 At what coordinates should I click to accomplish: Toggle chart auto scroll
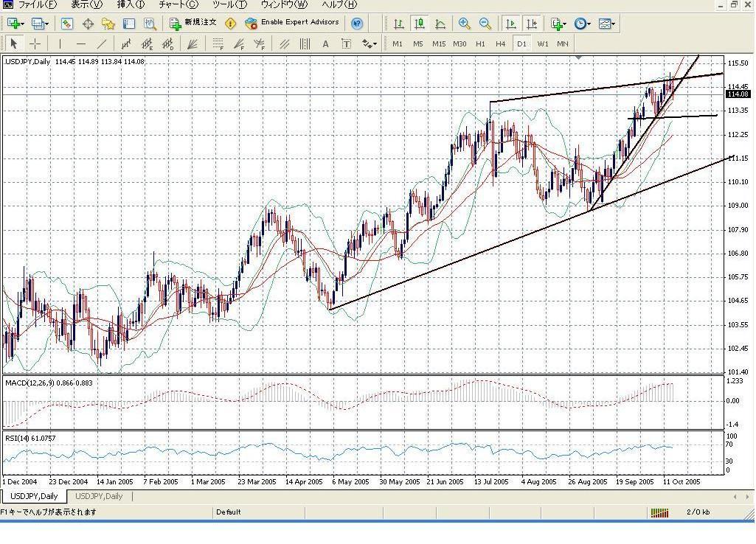click(510, 24)
